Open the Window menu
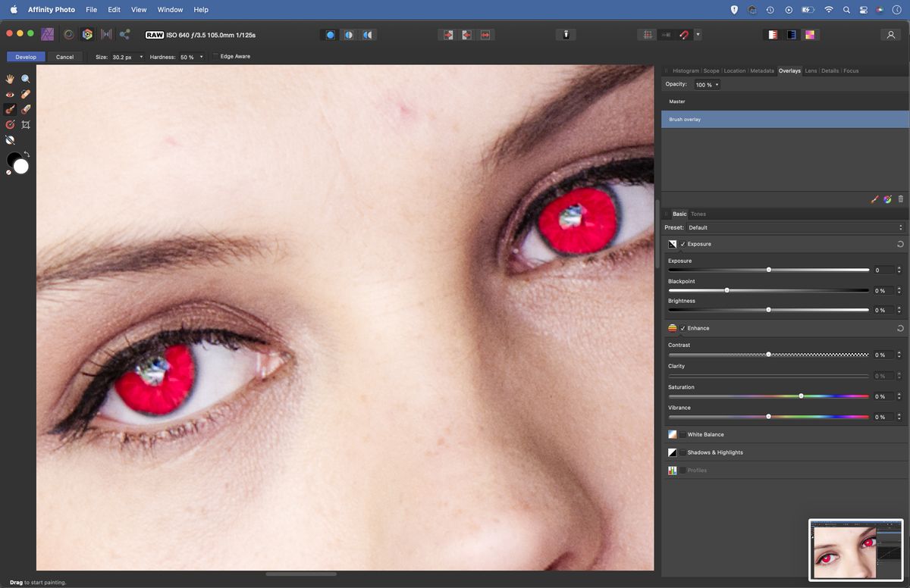 pyautogui.click(x=170, y=9)
